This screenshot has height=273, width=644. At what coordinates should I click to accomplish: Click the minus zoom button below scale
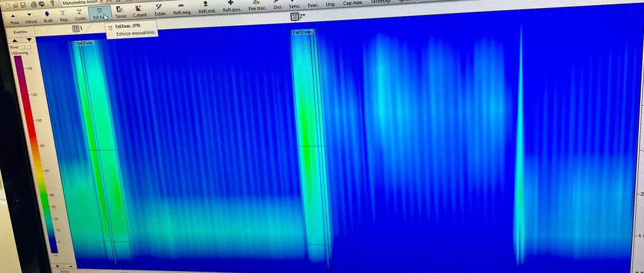coord(70,266)
